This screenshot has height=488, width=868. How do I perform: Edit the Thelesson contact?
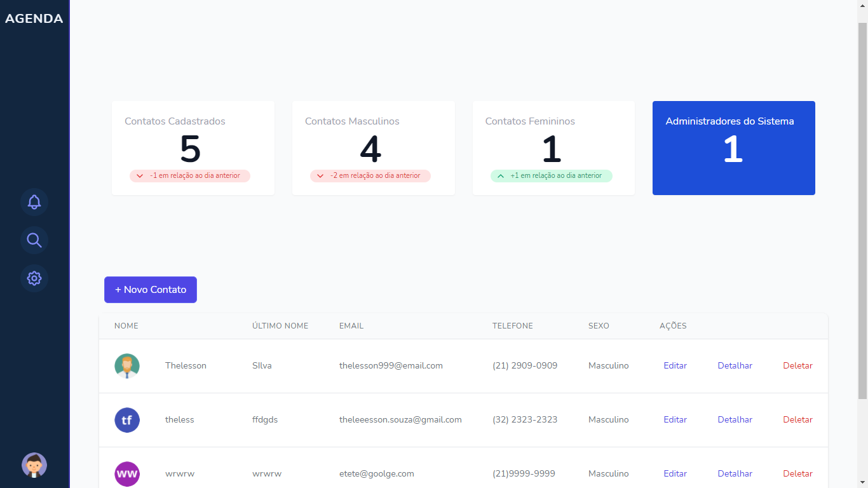click(x=675, y=366)
